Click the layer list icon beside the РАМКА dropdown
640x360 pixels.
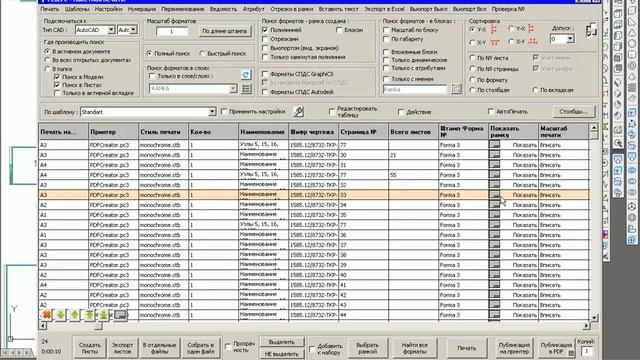(x=246, y=89)
